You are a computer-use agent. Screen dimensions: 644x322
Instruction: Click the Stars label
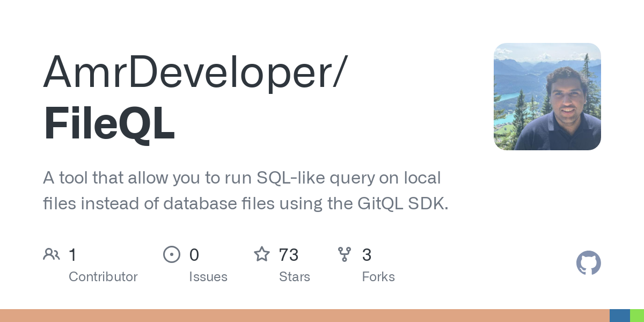295,277
